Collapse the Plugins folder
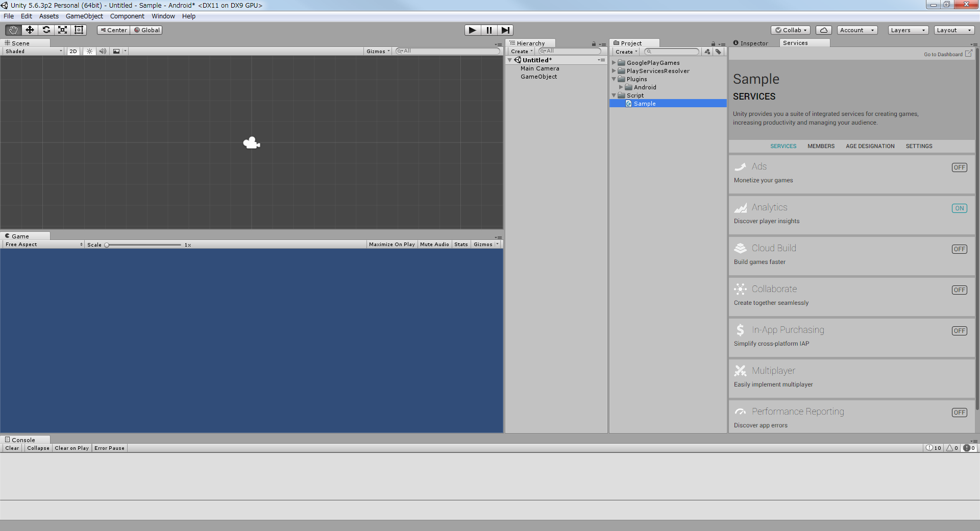 614,79
